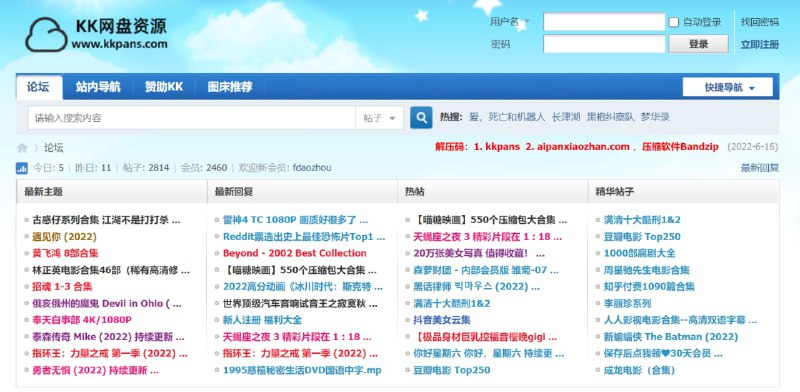Click the password input field
Image resolution: width=800 pixels, height=392 pixels.
pos(604,44)
